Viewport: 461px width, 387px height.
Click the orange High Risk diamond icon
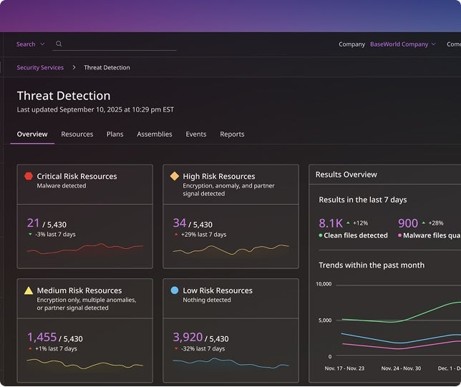(x=174, y=176)
